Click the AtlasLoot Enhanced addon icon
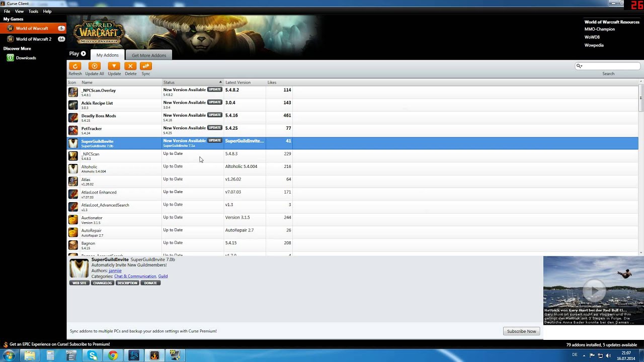This screenshot has height=362, width=644. click(x=73, y=194)
